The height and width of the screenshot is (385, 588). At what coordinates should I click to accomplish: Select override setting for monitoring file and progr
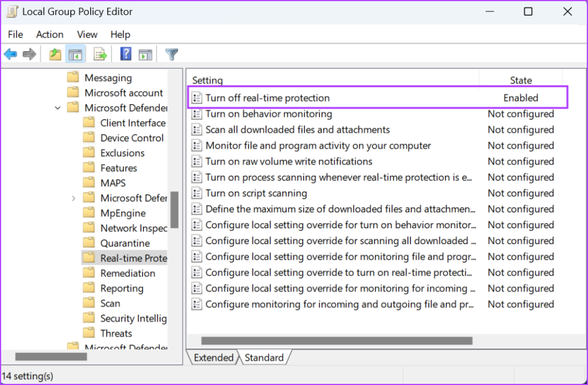341,257
